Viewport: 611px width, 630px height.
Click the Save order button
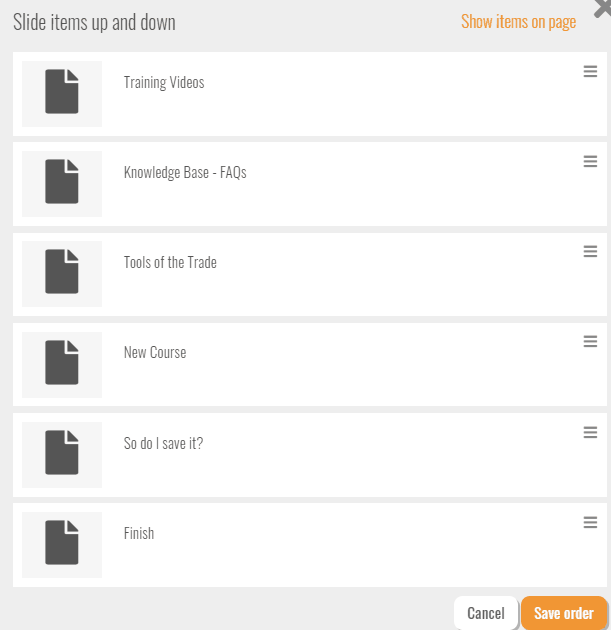click(x=564, y=613)
